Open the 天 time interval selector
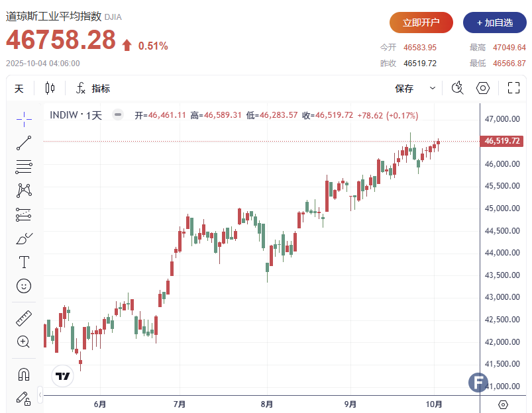 pyautogui.click(x=19, y=89)
